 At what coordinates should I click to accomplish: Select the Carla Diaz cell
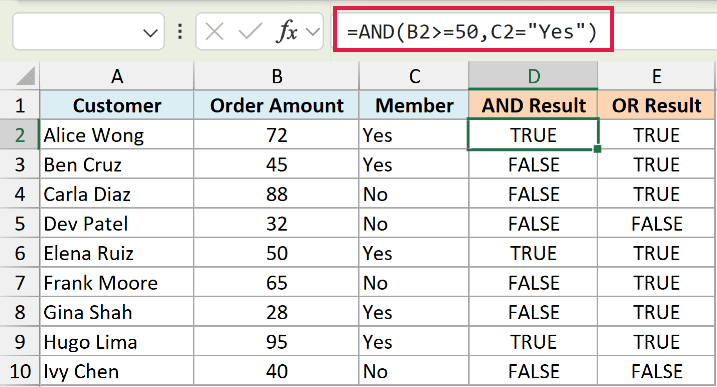pyautogui.click(x=117, y=194)
